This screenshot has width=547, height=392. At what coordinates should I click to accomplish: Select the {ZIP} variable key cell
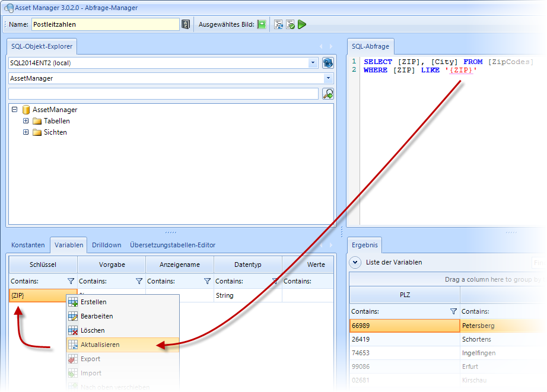point(43,295)
